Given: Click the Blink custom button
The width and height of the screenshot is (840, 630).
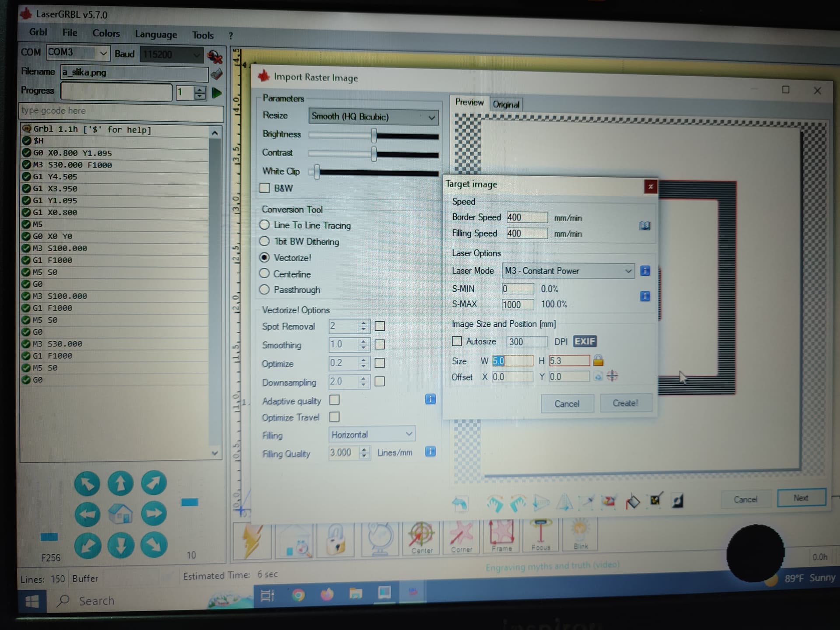Looking at the screenshot, I should 580,535.
